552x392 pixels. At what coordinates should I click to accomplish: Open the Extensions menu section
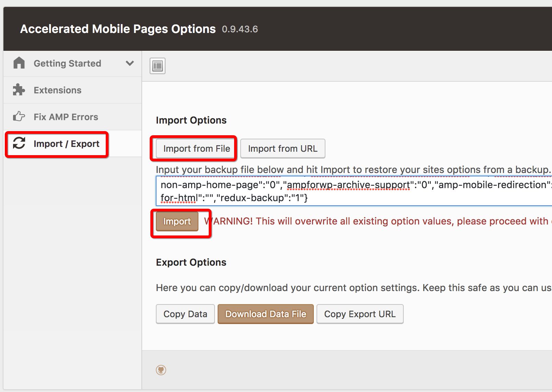tap(72, 90)
